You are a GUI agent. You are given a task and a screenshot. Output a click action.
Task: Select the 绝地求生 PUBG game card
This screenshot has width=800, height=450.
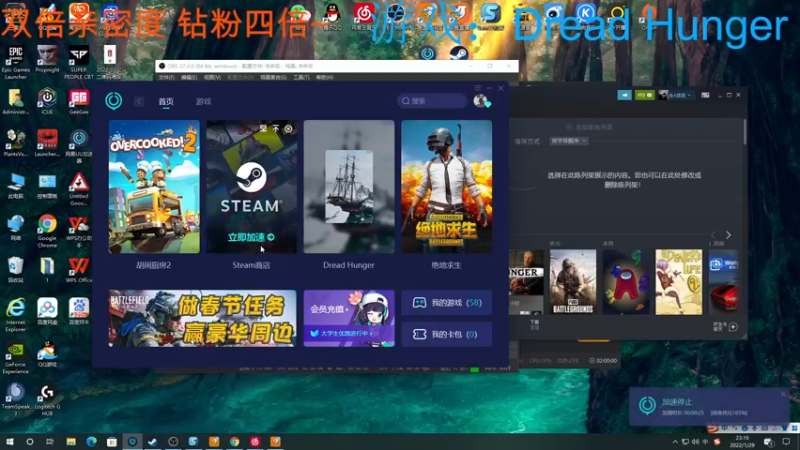[x=446, y=187]
